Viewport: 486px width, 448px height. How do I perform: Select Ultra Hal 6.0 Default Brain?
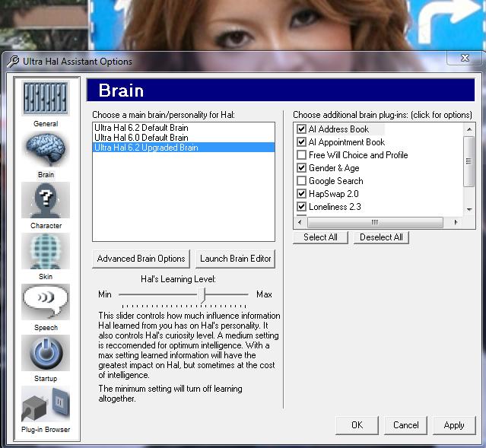pyautogui.click(x=183, y=138)
